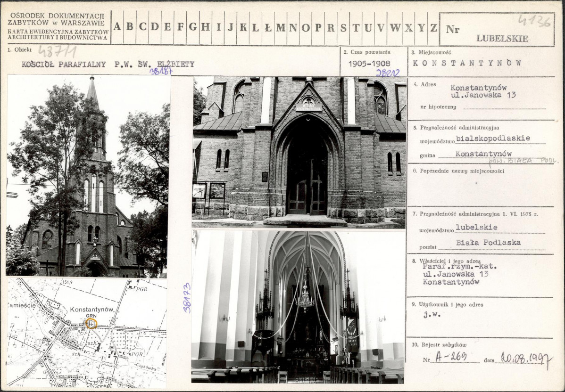This screenshot has width=565, height=392.
Task: Click the registry date 20.08.1997
Action: click(x=527, y=359)
